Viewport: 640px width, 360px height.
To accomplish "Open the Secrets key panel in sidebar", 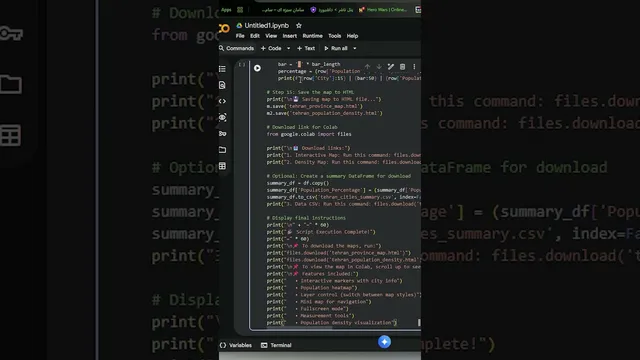I will (222, 133).
